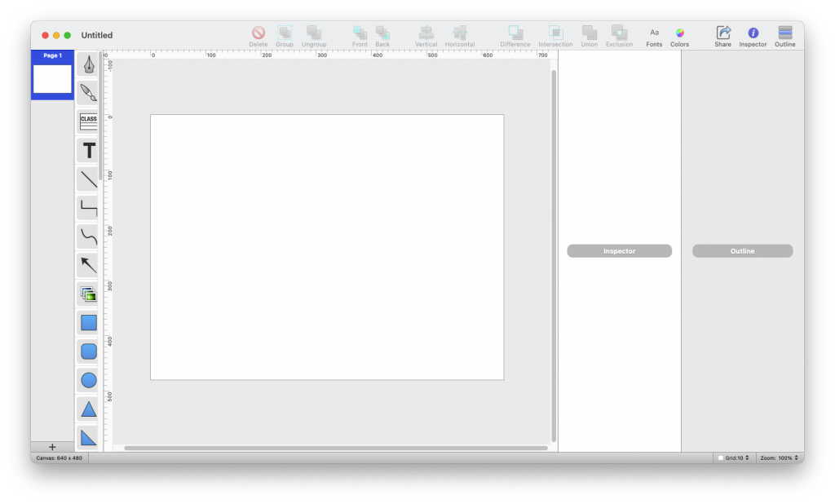Select the Brush tool
Image resolution: width=835 pixels, height=504 pixels.
click(x=88, y=93)
